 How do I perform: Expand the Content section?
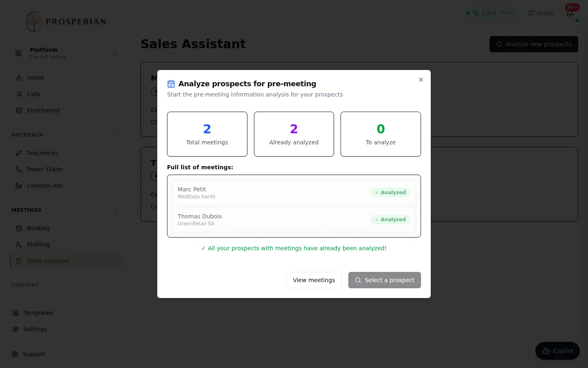116,285
